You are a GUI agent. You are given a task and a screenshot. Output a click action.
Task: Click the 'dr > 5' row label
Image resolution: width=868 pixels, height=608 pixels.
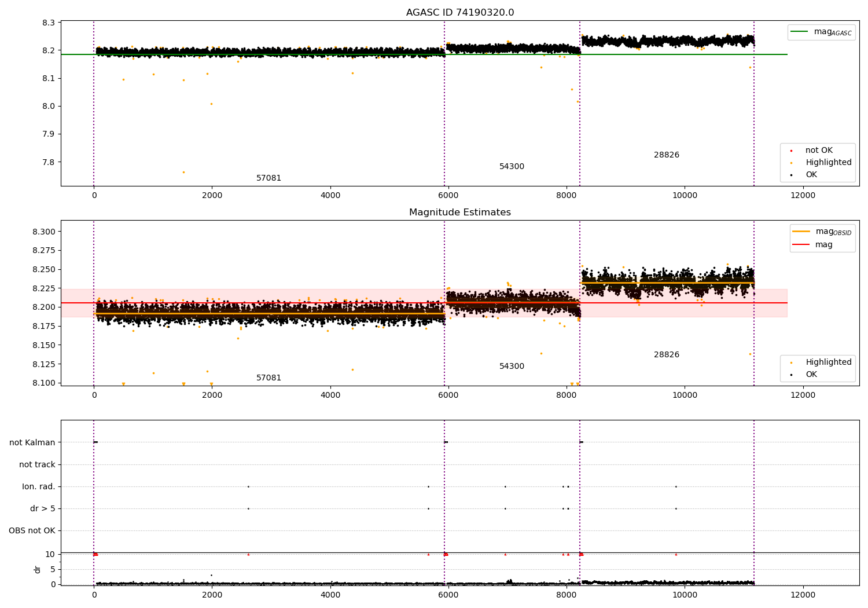(43, 508)
